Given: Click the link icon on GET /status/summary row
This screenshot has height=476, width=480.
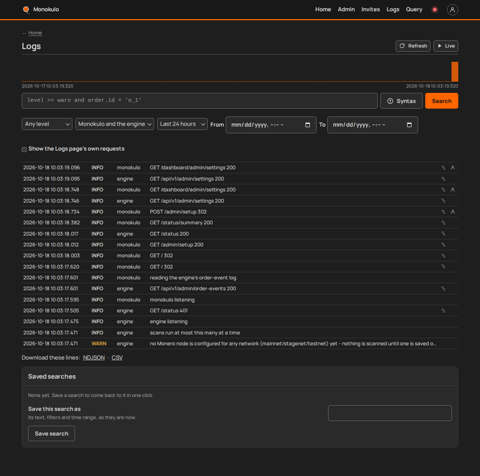Looking at the screenshot, I should tap(443, 223).
